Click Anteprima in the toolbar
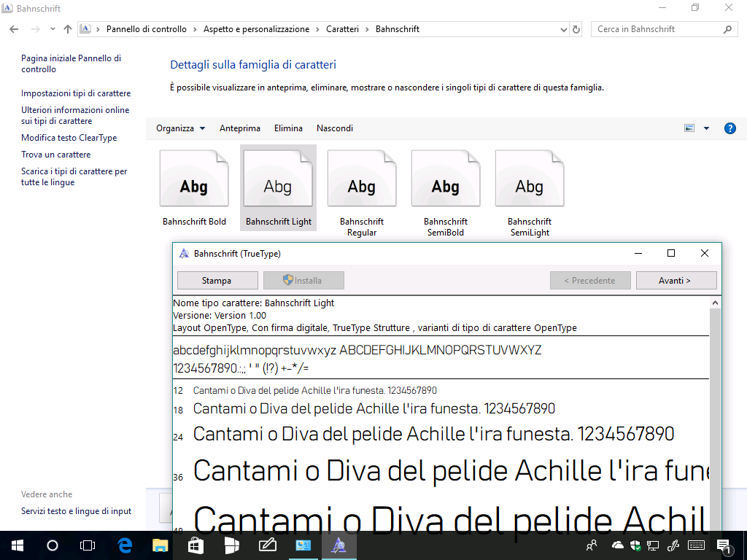The width and height of the screenshot is (747, 560). (239, 128)
